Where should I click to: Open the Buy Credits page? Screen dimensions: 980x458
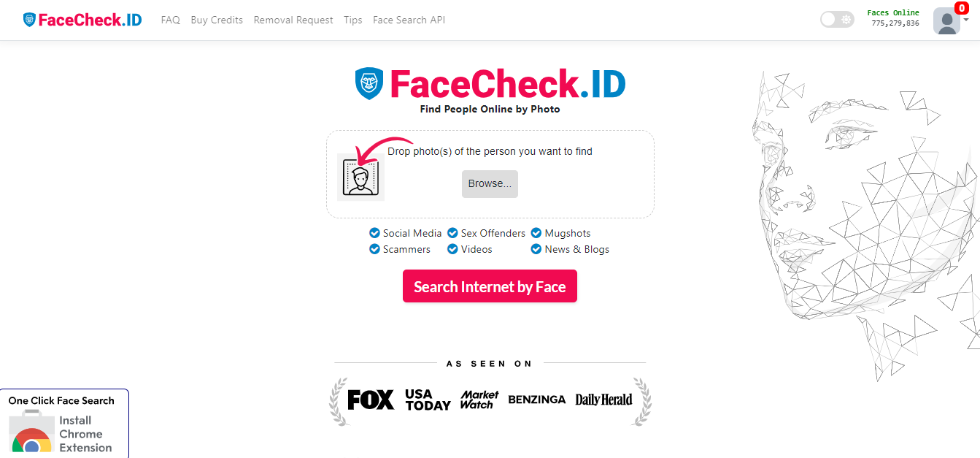217,20
